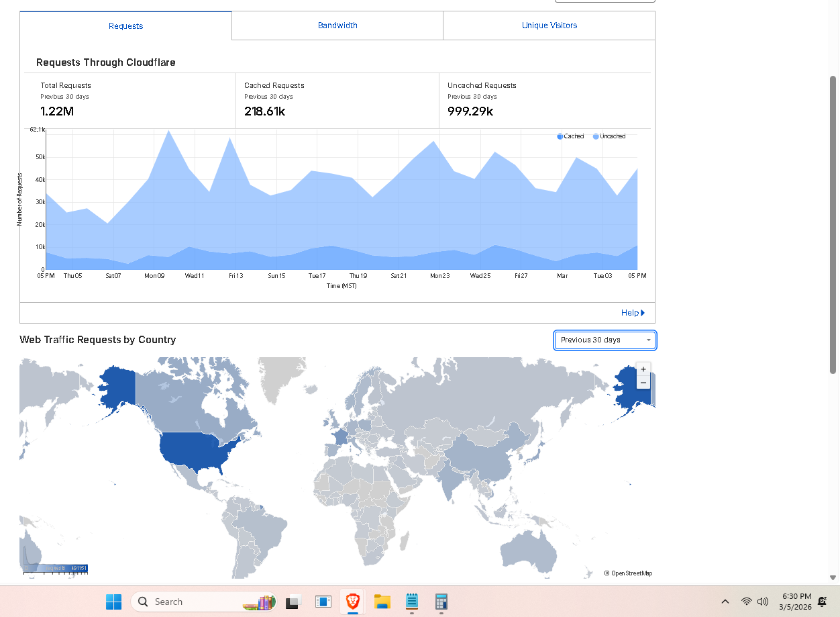Viewport: 840px width, 617px height.
Task: Toggle the Cached series in chart legend
Action: click(x=570, y=136)
